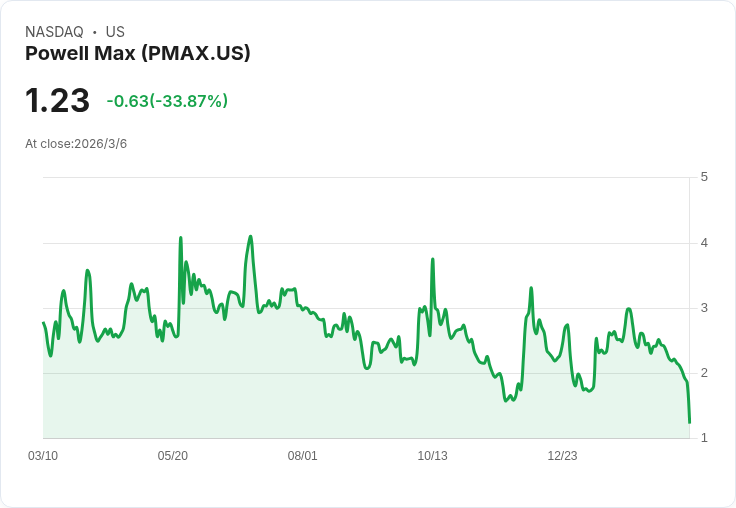This screenshot has width=736, height=508.
Task: Click the 12/23 date axis label
Action: 562,456
